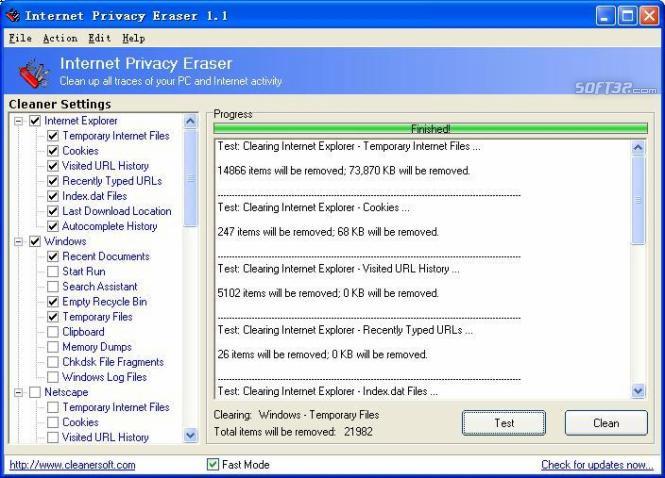Uncheck Internet Explorer Cookies checkbox
The height and width of the screenshot is (478, 665).
[53, 151]
